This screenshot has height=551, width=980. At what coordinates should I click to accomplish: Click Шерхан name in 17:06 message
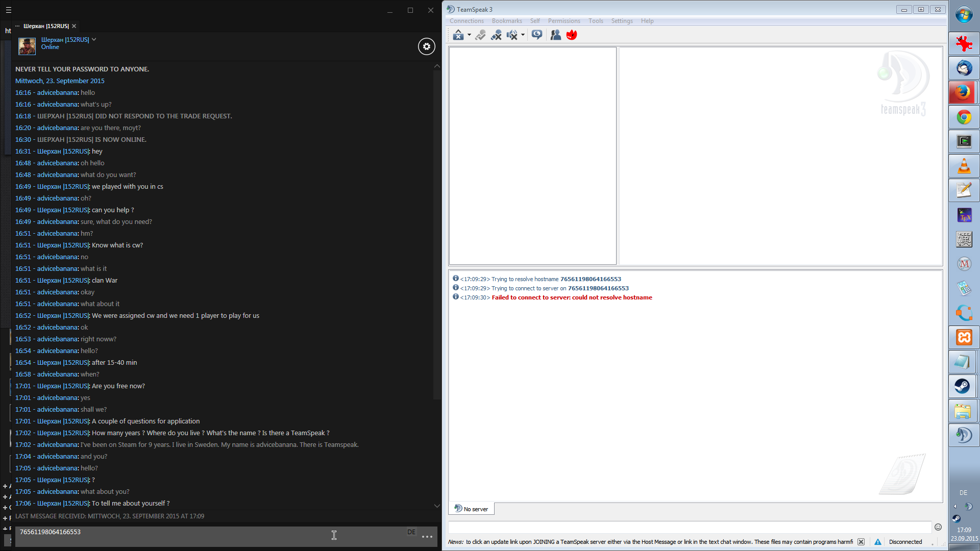tap(63, 504)
